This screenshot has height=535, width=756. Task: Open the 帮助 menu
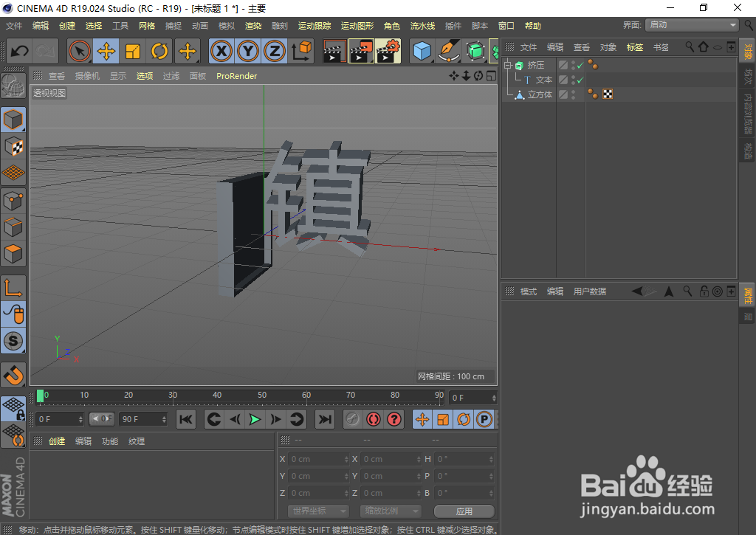[533, 26]
